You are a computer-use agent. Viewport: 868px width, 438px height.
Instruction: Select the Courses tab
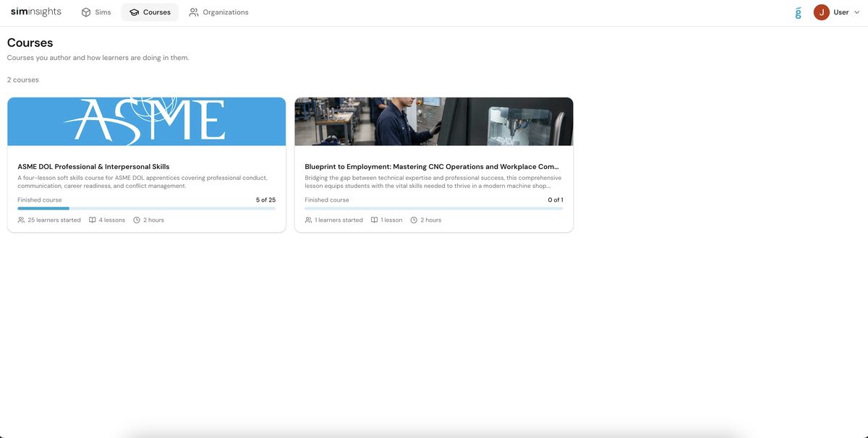150,12
